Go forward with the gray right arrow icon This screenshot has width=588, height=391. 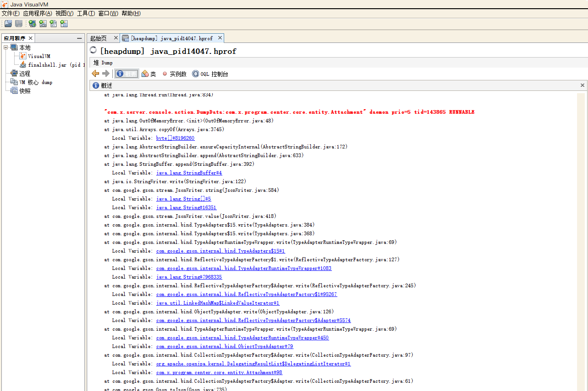pos(106,74)
